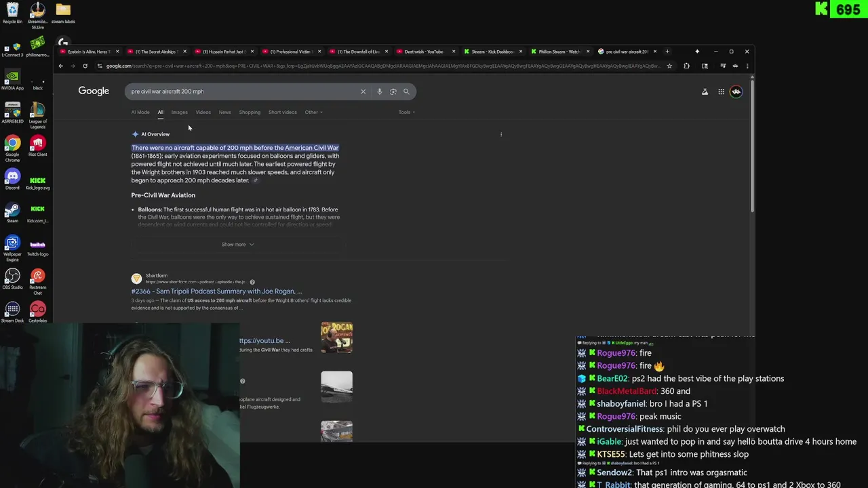The width and height of the screenshot is (868, 488).
Task: Click the Chrome address bar URL
Action: [383, 66]
